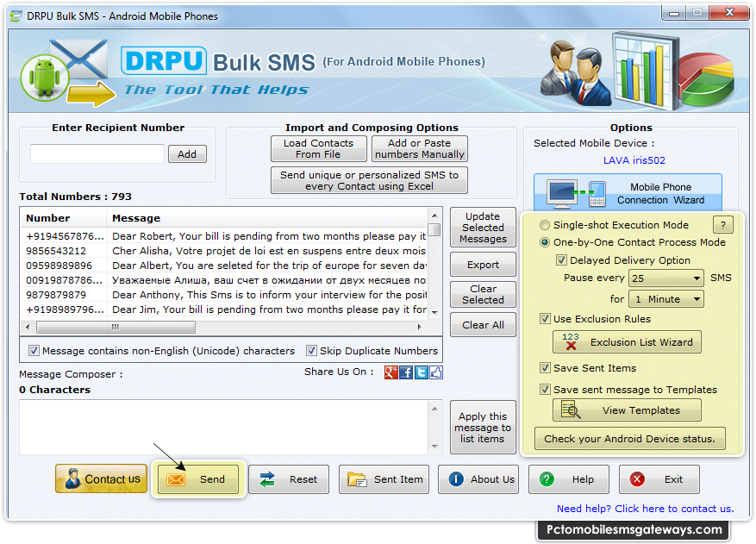This screenshot has width=756, height=544.
Task: Click the envelope icon on Send button
Action: click(x=176, y=479)
